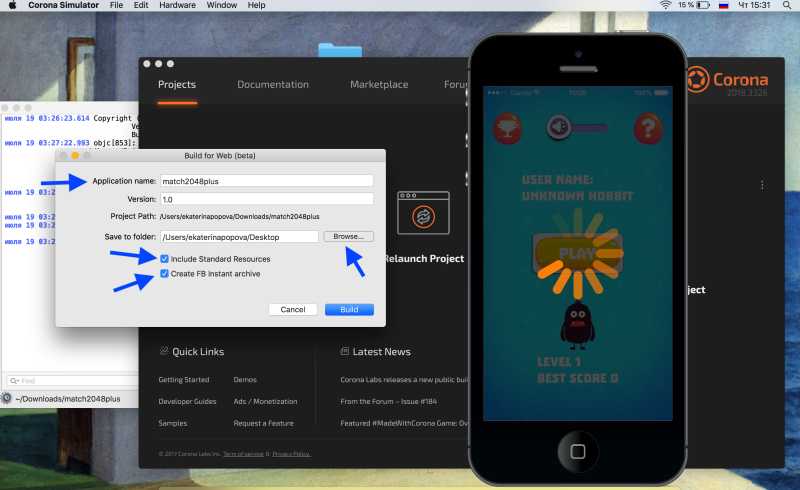Open the Apple menu

[x=12, y=5]
